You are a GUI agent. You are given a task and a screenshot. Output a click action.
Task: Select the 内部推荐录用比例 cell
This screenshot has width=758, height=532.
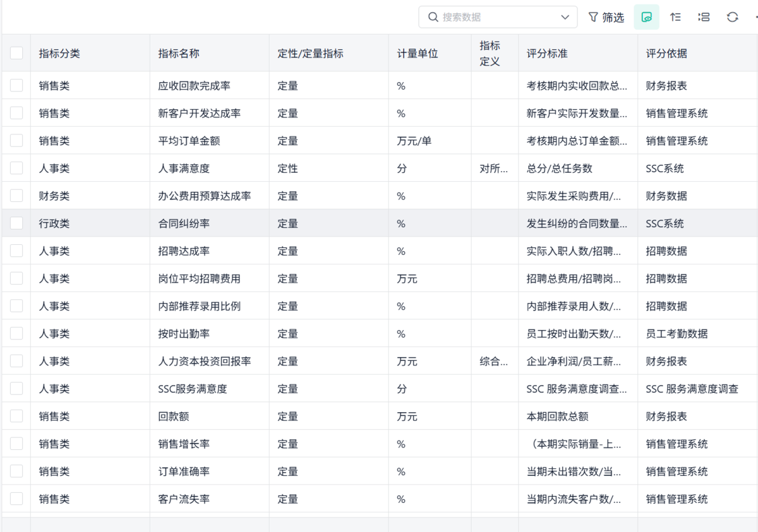tap(210, 305)
